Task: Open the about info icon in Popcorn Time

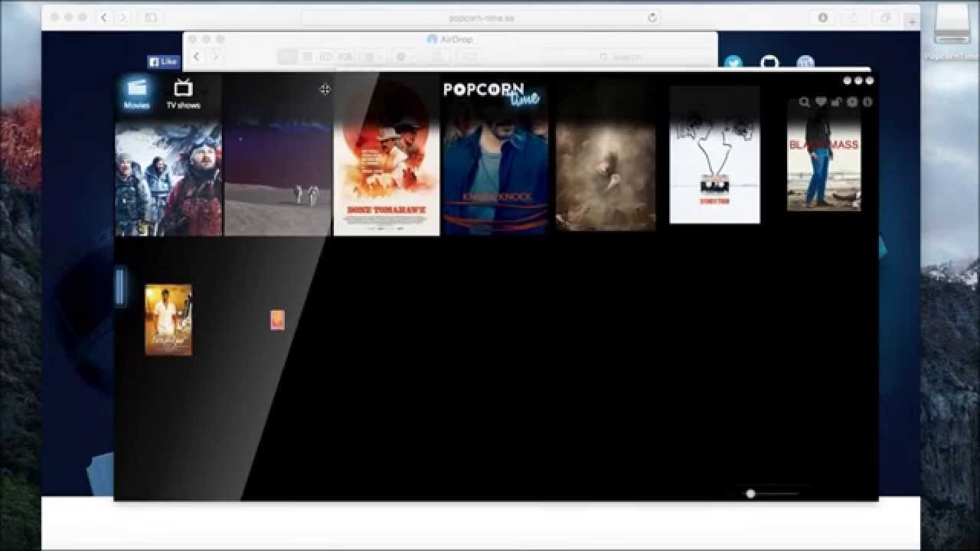Action: (867, 102)
